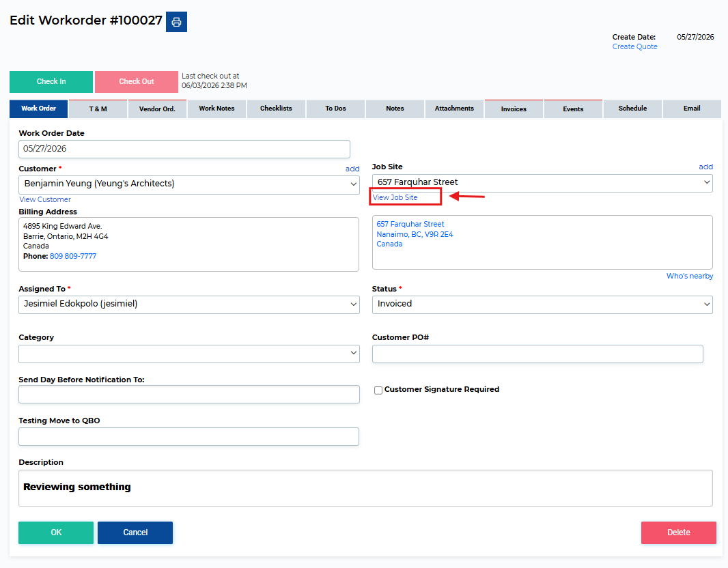This screenshot has width=728, height=568.
Task: Click the Check Out button
Action: 137,82
